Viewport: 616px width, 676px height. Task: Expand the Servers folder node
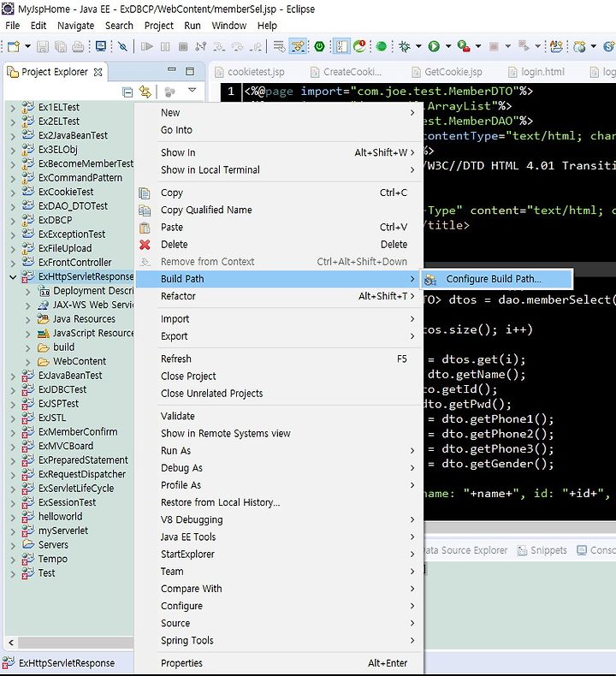pyautogui.click(x=13, y=545)
